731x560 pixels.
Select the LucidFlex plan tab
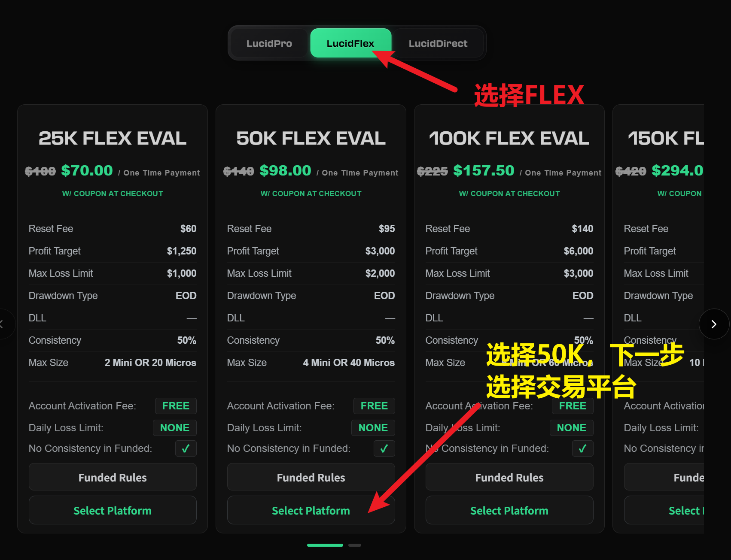click(350, 43)
